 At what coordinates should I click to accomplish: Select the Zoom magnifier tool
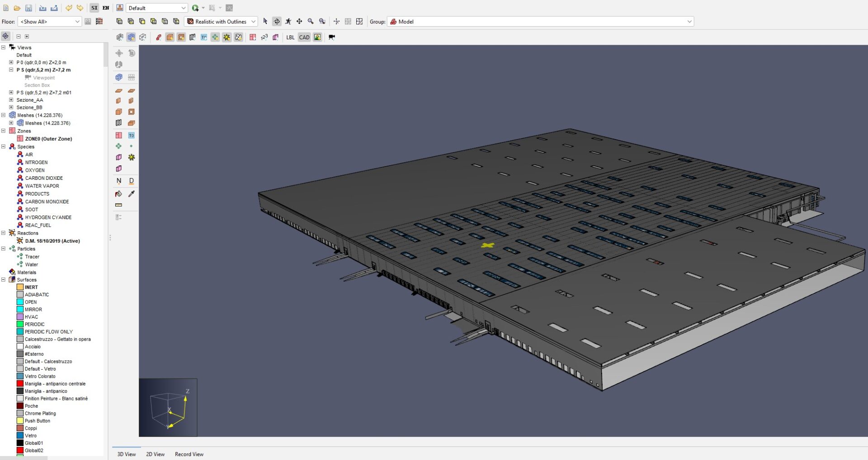click(x=311, y=21)
